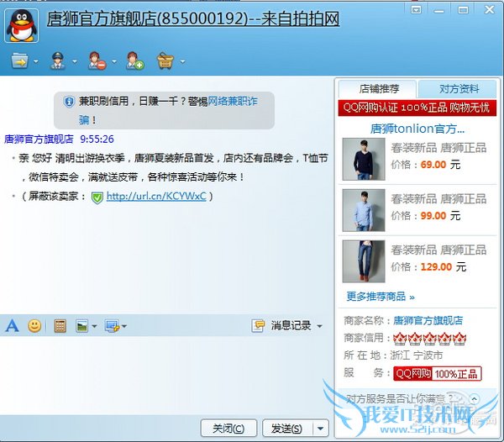
Task: Click the QQ网购 100%正品 service badge
Action: click(x=437, y=374)
